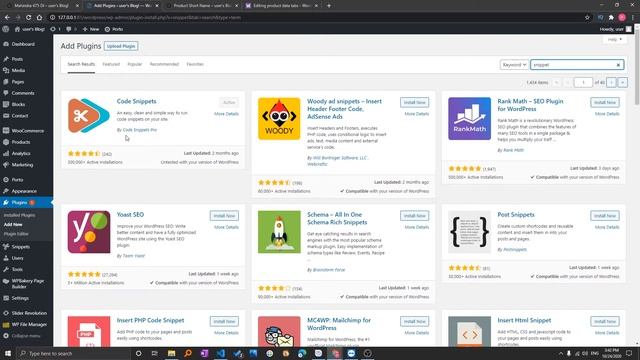Open Visual Studio Code from taskbar
Viewport: 640px width, 360px height.
point(220,353)
